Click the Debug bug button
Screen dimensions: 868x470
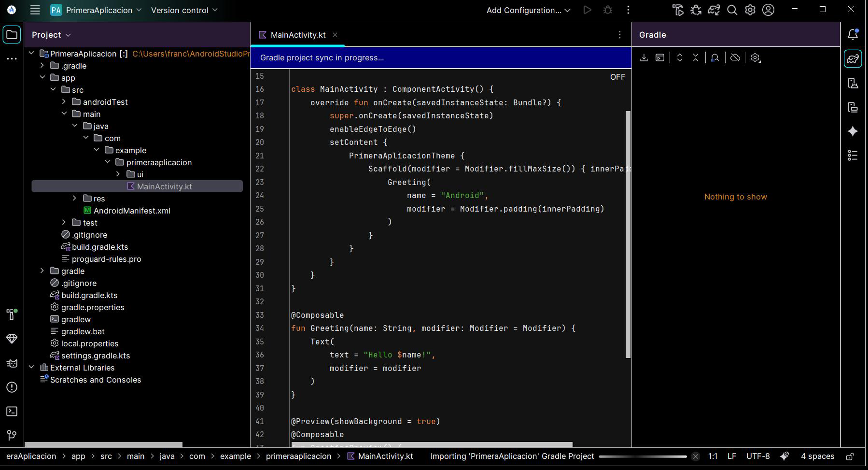point(608,10)
